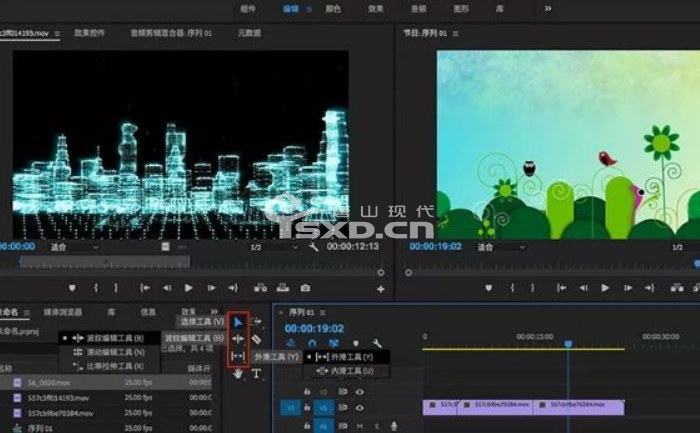Select the Ripple Edit tool icon
Viewport: 700px width, 433px height.
238,339
